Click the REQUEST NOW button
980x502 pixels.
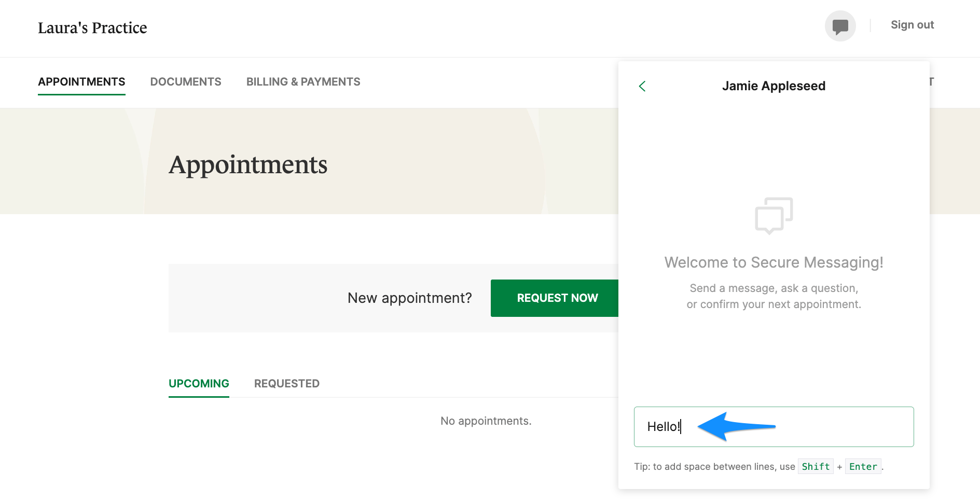click(557, 298)
